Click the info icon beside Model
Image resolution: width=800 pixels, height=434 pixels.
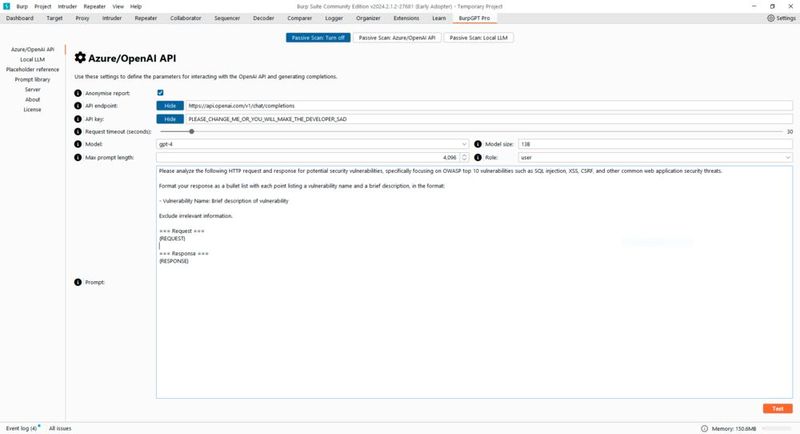tap(78, 144)
